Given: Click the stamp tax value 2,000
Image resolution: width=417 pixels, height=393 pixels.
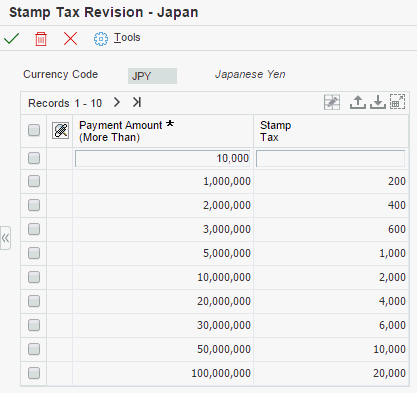Looking at the screenshot, I should click(x=392, y=277).
